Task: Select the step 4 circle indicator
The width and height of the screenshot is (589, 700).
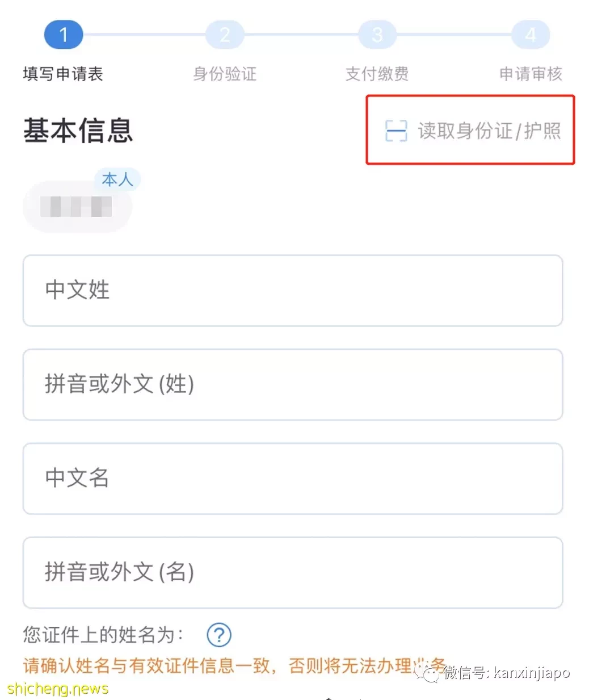Action: [x=531, y=35]
